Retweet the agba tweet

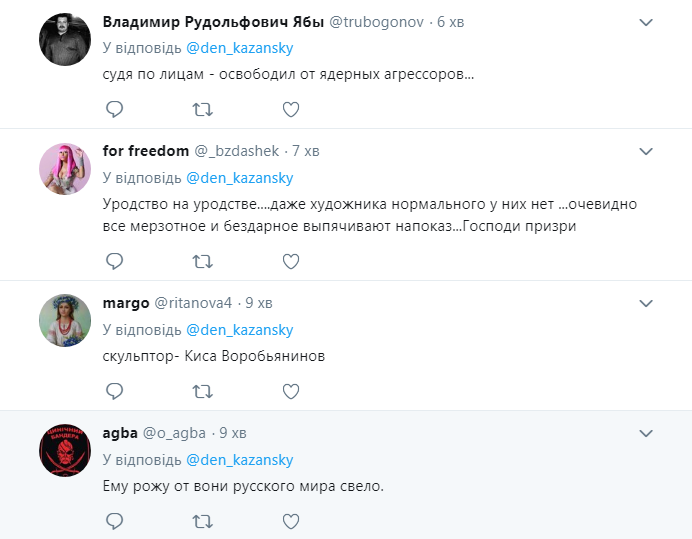(202, 521)
